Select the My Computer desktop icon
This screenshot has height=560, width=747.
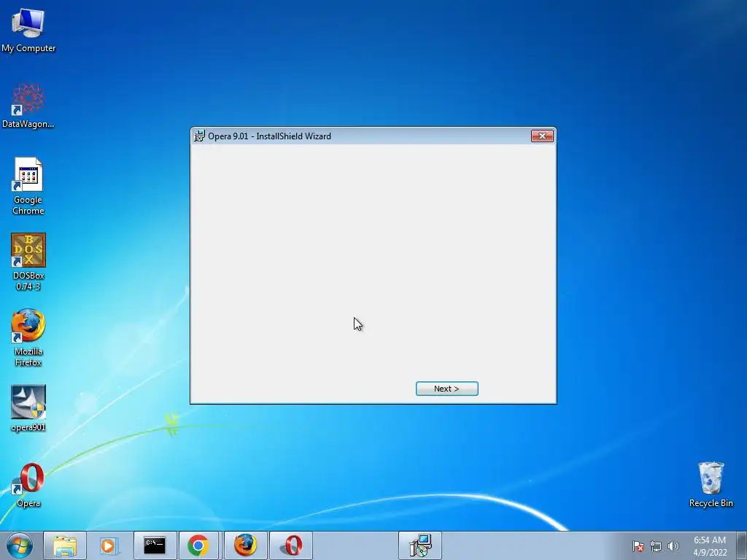pos(28,29)
